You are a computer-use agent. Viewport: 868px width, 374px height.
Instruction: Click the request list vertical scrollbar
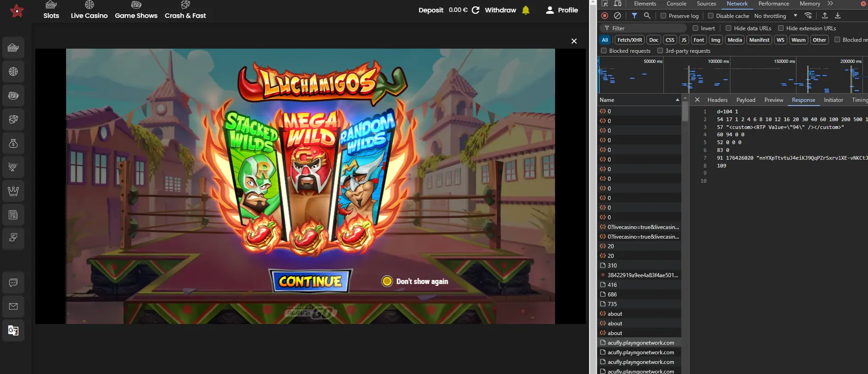coord(685,111)
